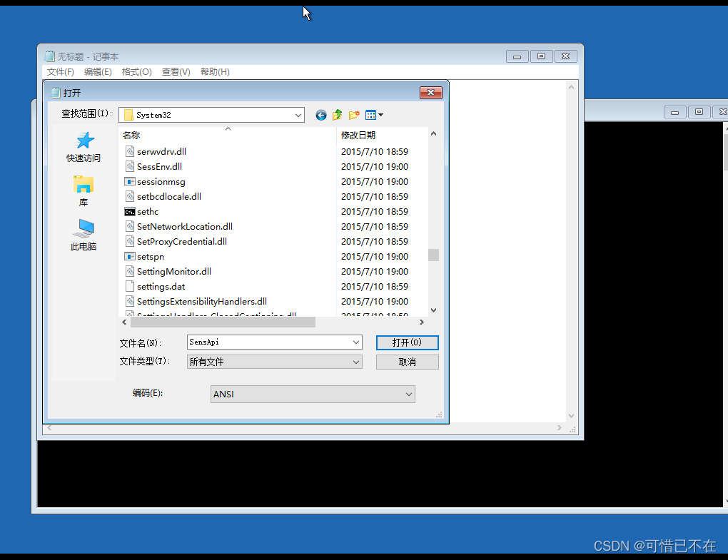The height and width of the screenshot is (560, 728).
Task: Select the serwvdrv.dll file icon
Action: click(x=130, y=151)
